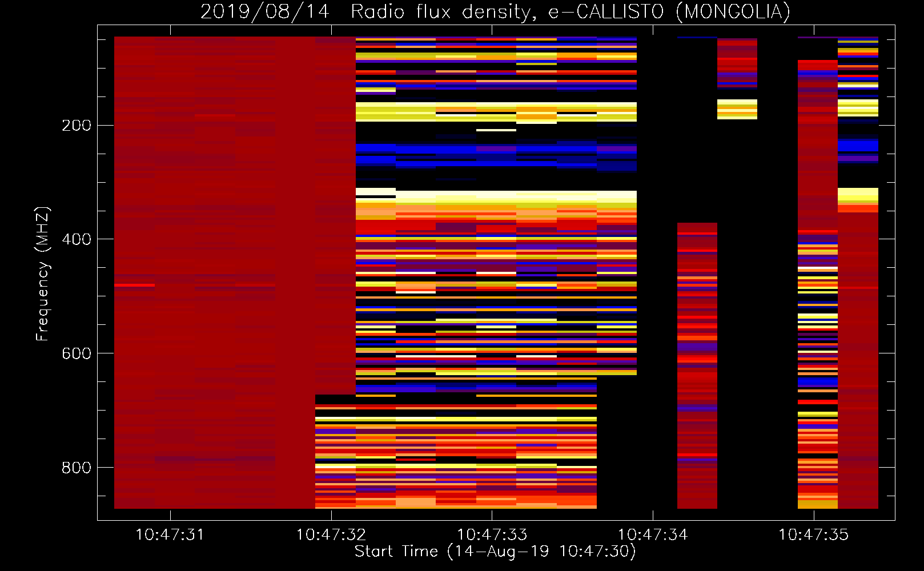Select the '10:47:31' time tick label
This screenshot has width=924, height=571.
pyautogui.click(x=170, y=535)
